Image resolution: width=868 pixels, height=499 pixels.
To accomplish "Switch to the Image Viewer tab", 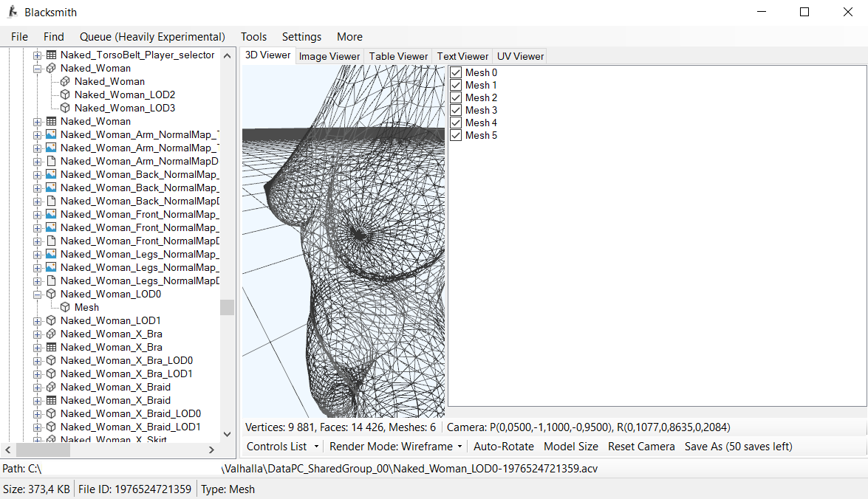I will (x=329, y=56).
